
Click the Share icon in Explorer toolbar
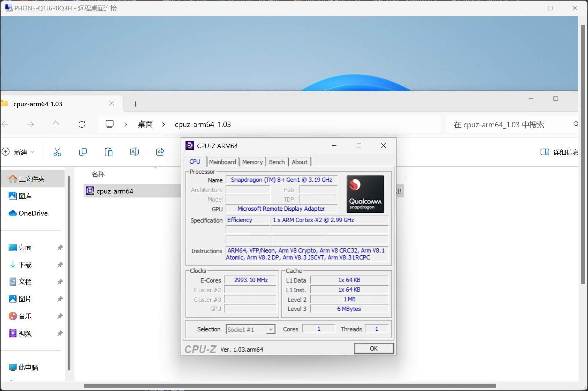pyautogui.click(x=160, y=152)
